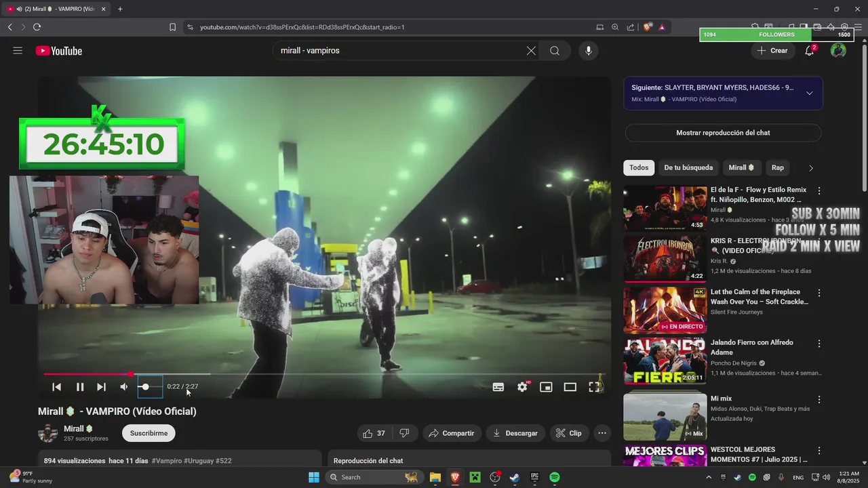Skip back to the previous video

(57, 387)
